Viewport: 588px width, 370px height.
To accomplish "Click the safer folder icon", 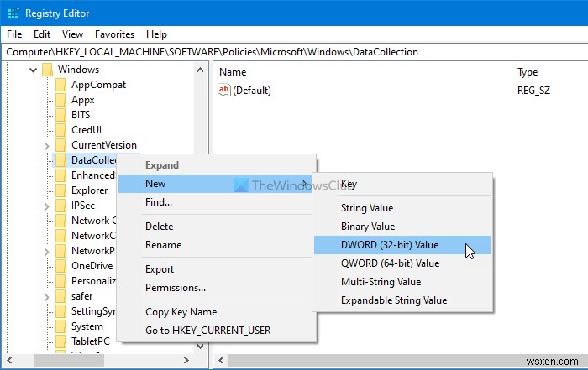I will click(60, 296).
